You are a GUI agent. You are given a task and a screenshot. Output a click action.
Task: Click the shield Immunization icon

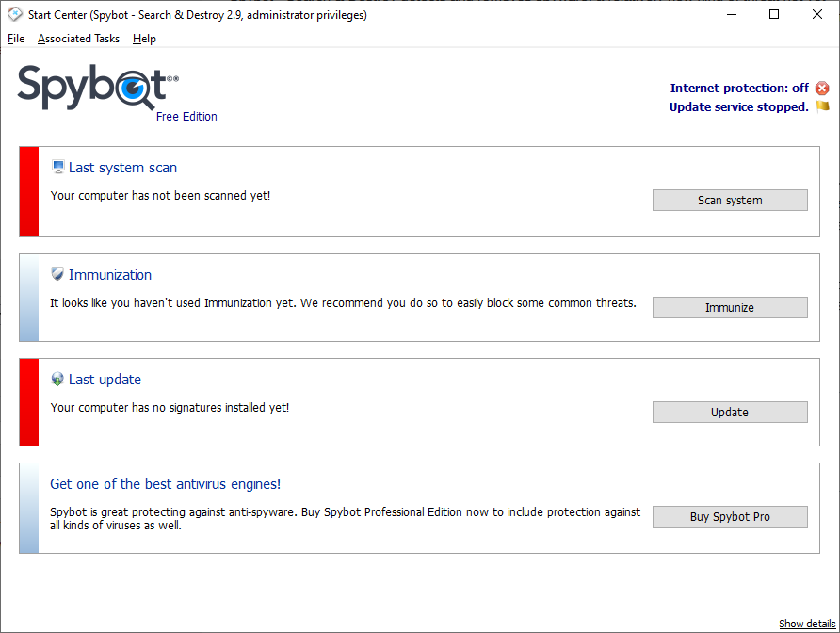57,274
